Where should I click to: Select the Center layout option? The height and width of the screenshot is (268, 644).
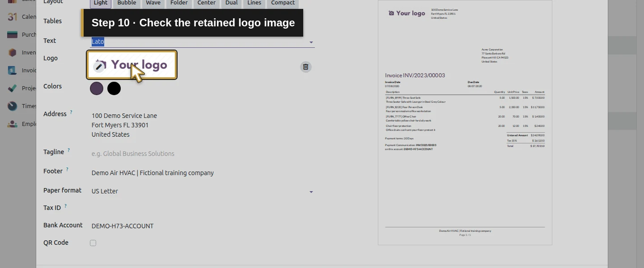[x=207, y=3]
